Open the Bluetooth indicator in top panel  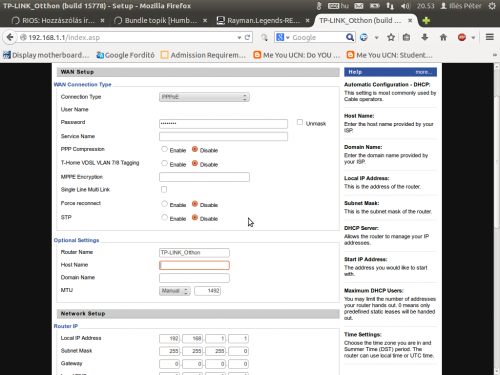(319, 6)
